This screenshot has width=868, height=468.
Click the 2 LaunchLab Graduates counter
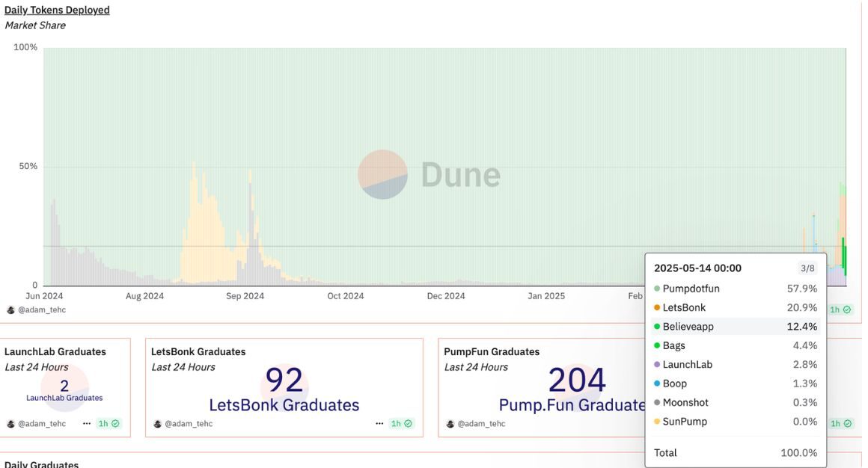(x=65, y=385)
